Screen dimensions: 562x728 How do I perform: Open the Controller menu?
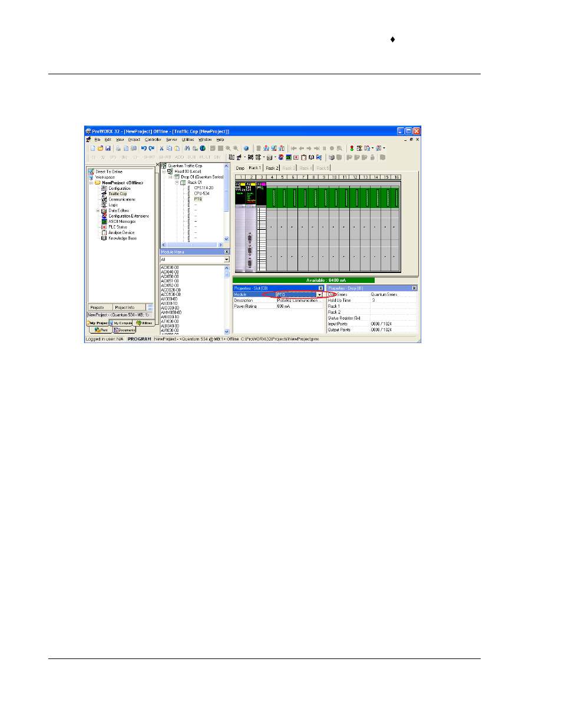pos(153,140)
